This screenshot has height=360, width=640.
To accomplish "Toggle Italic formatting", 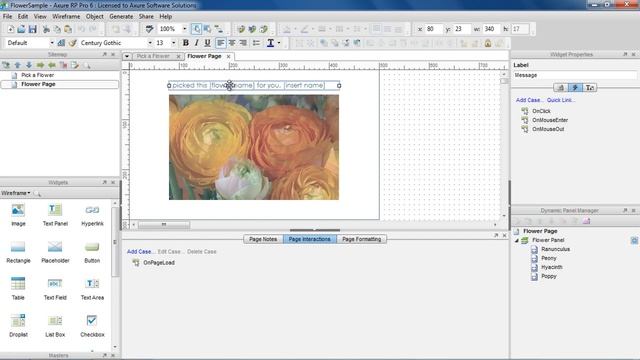I will (197, 43).
